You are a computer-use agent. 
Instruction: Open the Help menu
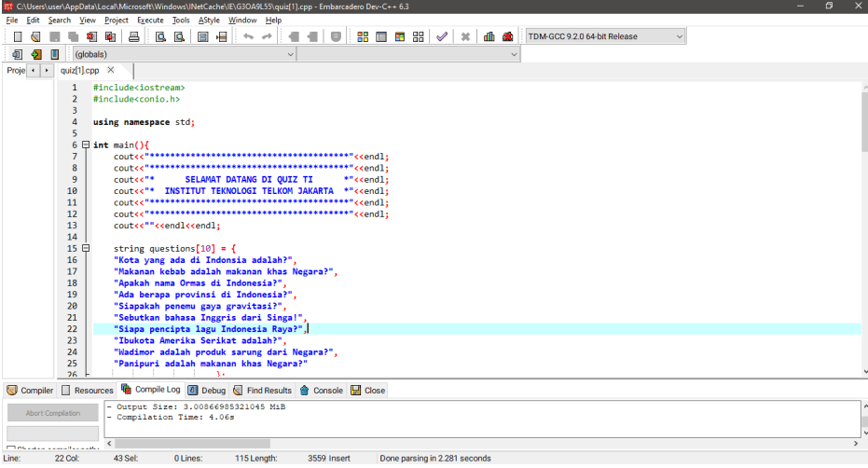pos(273,20)
